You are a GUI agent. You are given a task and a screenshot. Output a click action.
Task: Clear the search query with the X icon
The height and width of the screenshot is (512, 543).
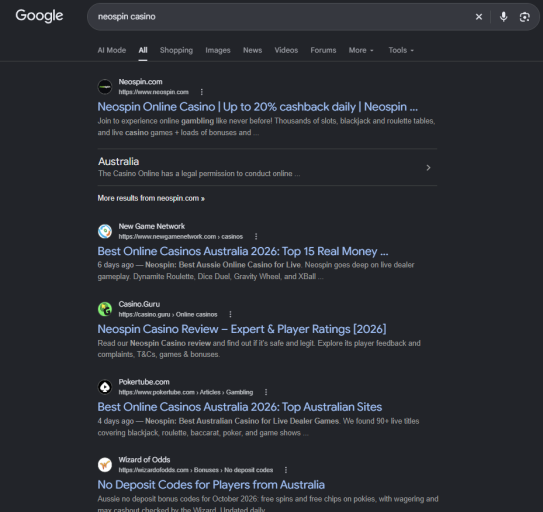point(479,17)
